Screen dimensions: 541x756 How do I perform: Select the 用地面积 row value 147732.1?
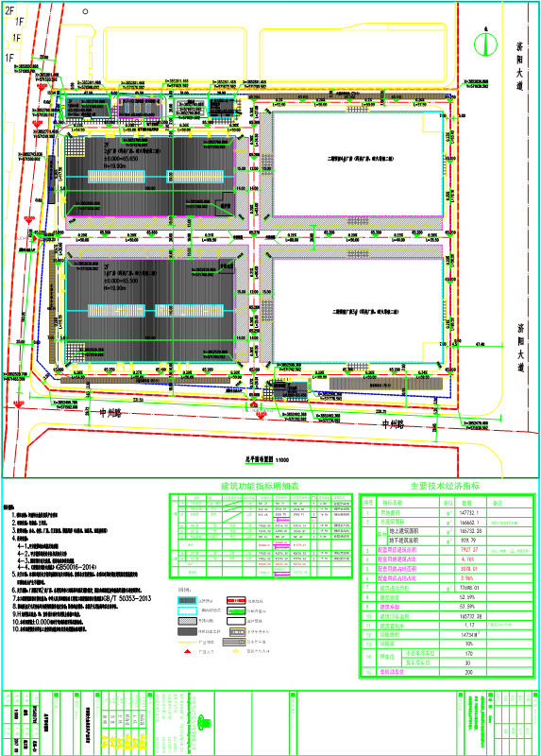pyautogui.click(x=468, y=513)
